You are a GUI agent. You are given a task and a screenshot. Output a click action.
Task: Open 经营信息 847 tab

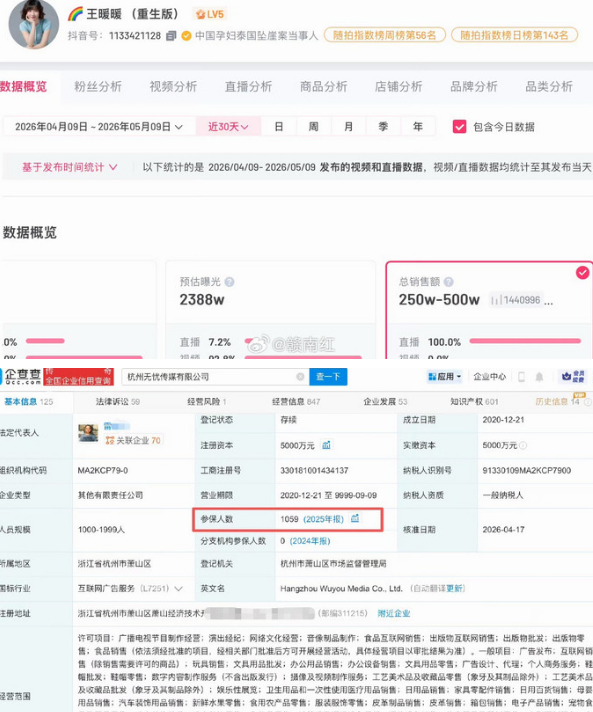click(296, 401)
